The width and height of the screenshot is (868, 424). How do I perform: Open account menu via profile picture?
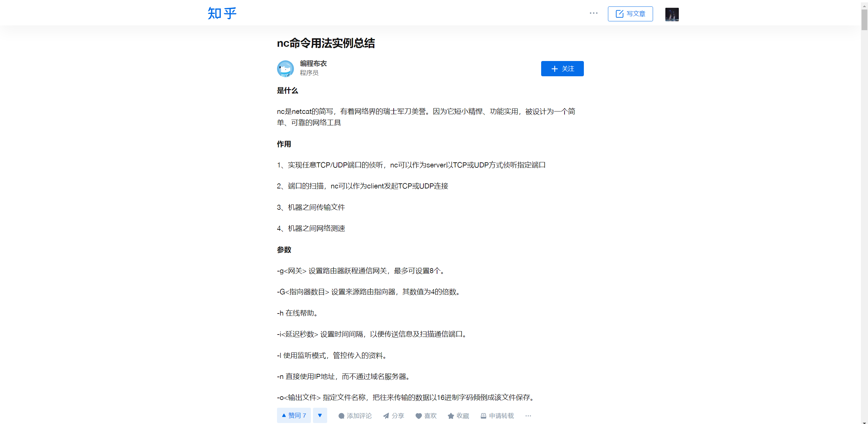pos(672,14)
